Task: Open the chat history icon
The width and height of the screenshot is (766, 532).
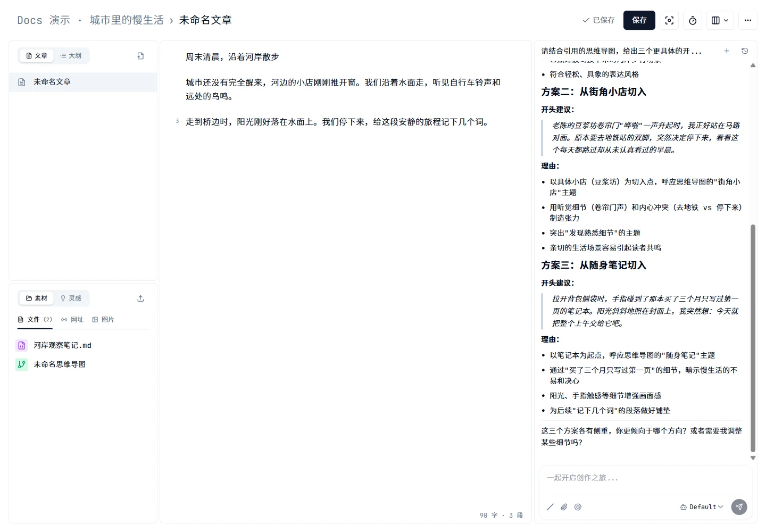Action: [745, 51]
